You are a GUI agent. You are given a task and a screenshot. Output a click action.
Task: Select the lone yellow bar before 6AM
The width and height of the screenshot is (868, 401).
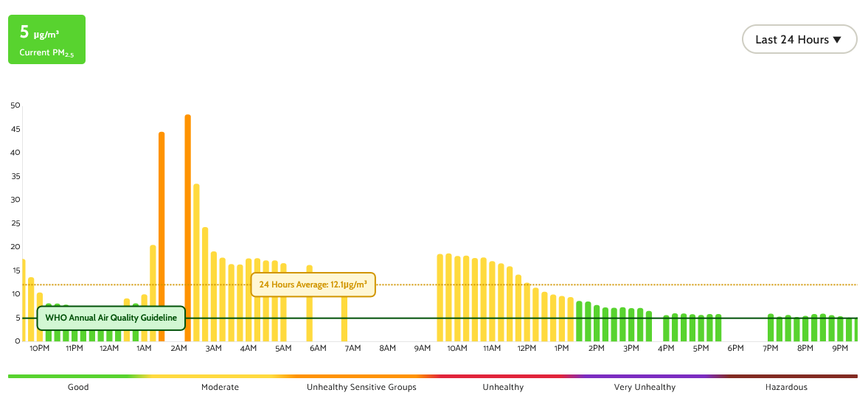(310, 302)
